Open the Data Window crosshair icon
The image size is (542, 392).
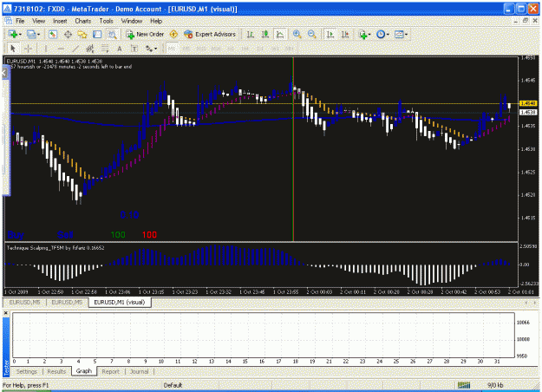pos(68,34)
